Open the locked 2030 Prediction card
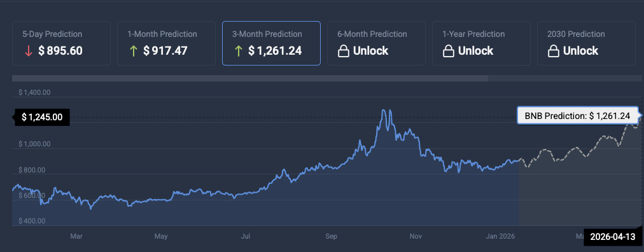Viewport: 644px width, 252px height. (x=586, y=43)
